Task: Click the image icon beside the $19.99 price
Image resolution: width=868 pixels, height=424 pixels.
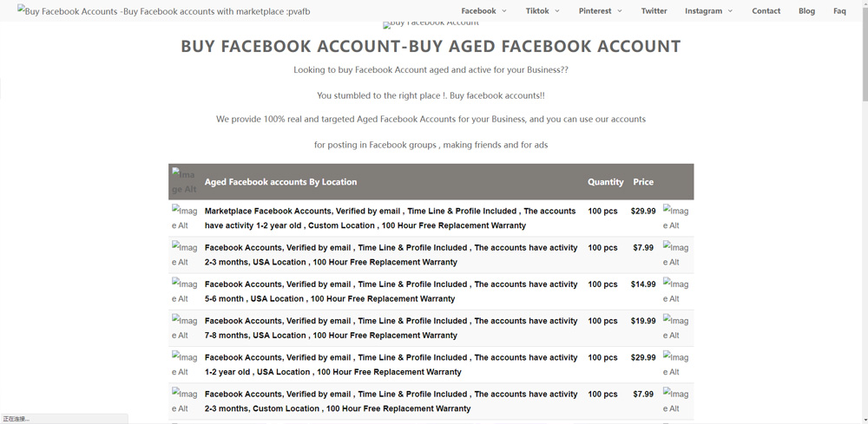Action: (676, 328)
